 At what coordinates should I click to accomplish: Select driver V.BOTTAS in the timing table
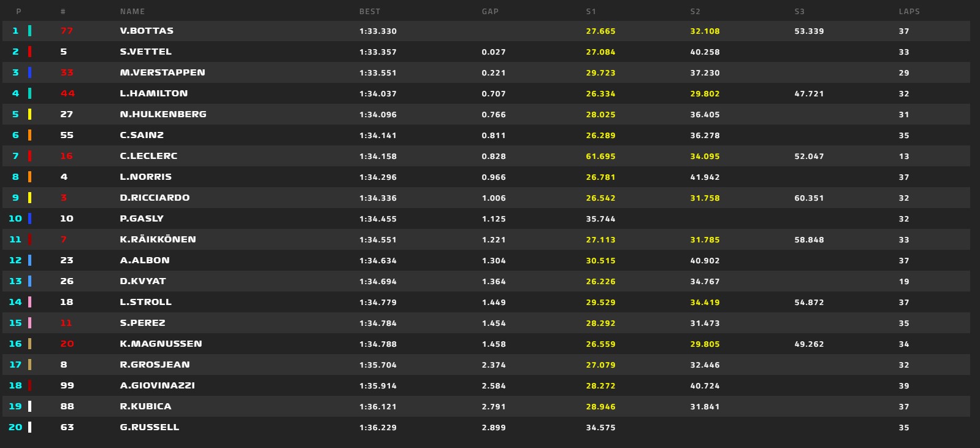pyautogui.click(x=147, y=31)
